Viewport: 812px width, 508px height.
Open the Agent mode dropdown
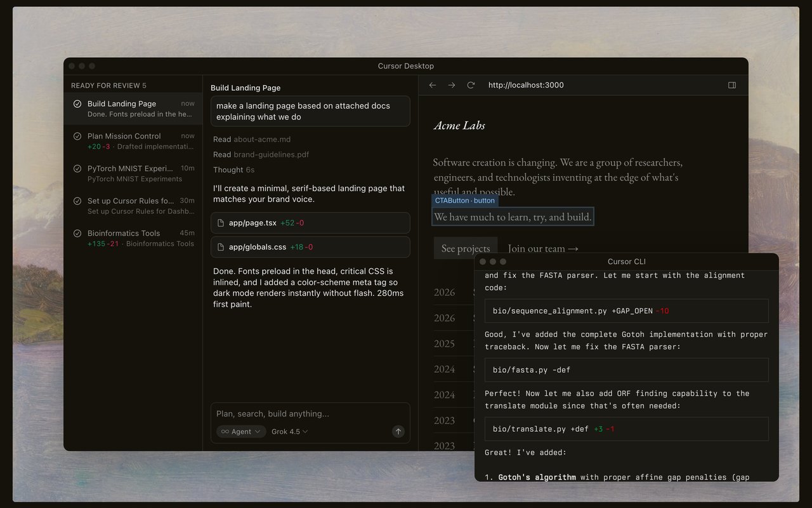point(241,431)
